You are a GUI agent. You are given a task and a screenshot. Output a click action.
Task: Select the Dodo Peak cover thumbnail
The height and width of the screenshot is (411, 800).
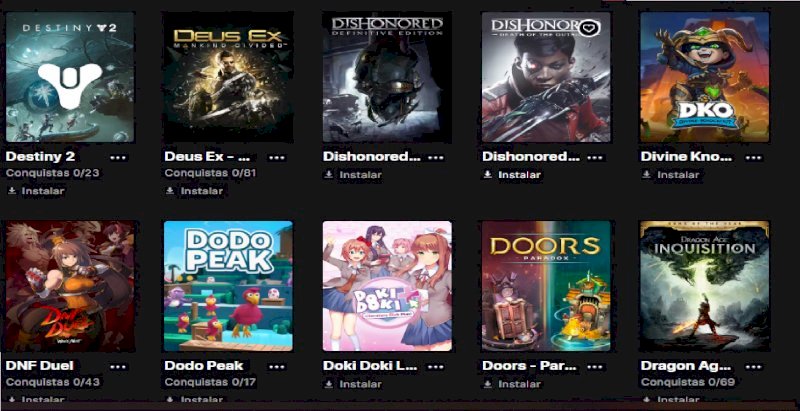pyautogui.click(x=228, y=286)
